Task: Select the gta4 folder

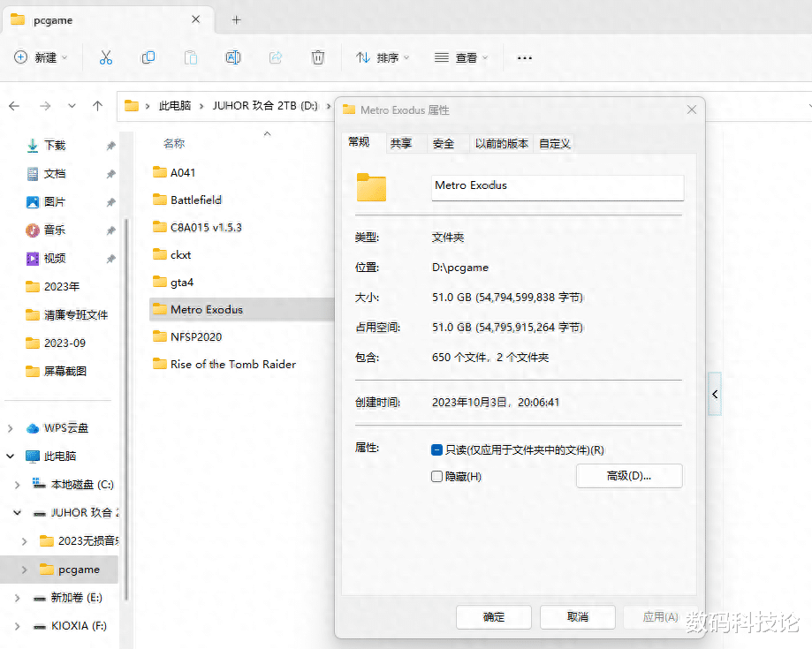Action: pos(182,282)
